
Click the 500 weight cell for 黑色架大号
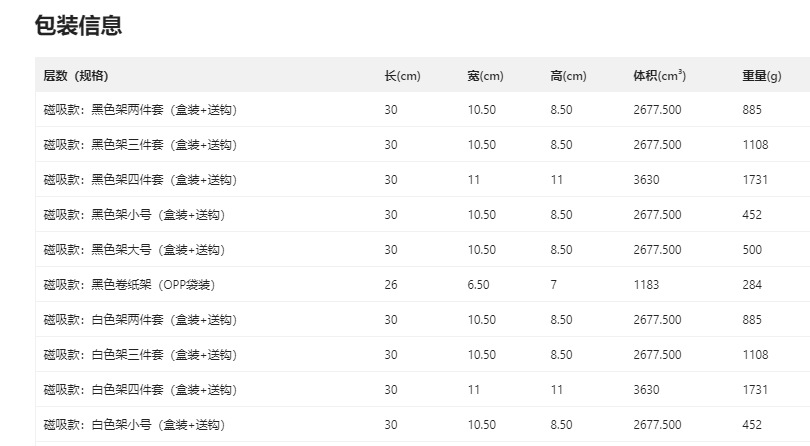coord(752,250)
